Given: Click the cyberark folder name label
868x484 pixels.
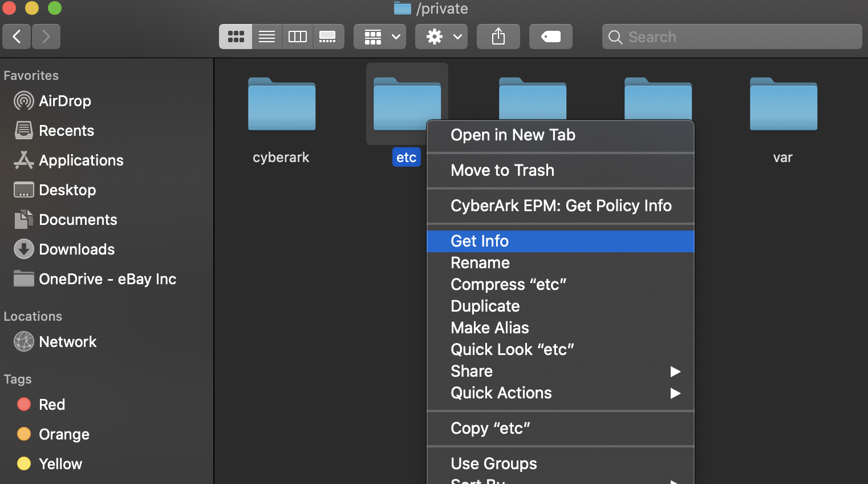Looking at the screenshot, I should coord(281,158).
